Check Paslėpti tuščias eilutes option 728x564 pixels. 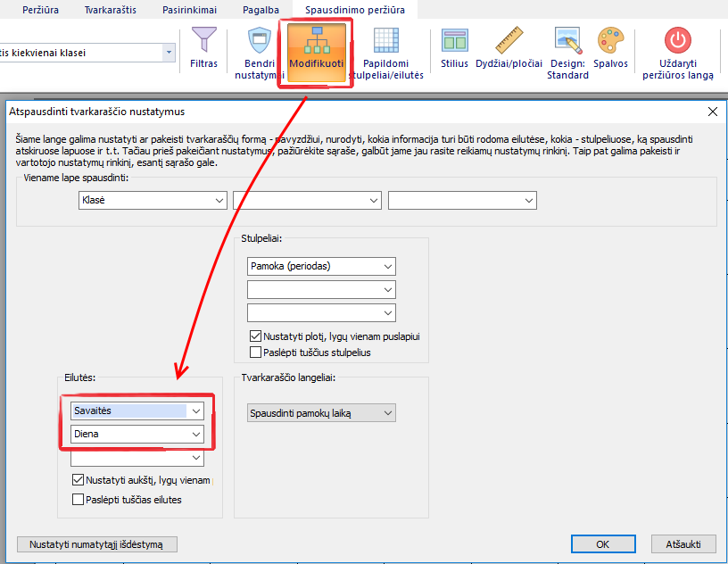point(79,500)
